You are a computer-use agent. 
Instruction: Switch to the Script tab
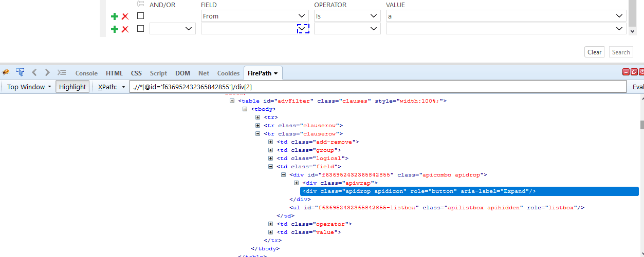click(158, 73)
